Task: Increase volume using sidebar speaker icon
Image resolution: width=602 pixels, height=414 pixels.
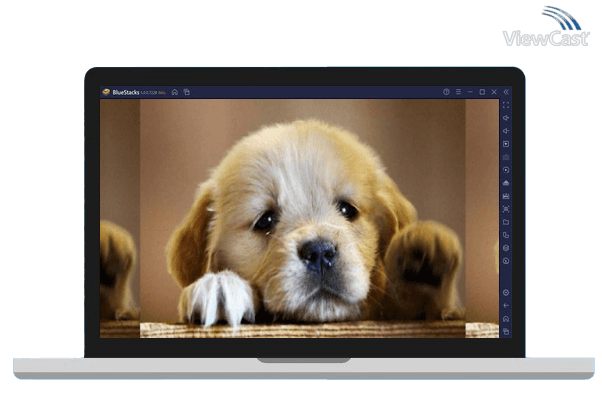Action: (506, 118)
